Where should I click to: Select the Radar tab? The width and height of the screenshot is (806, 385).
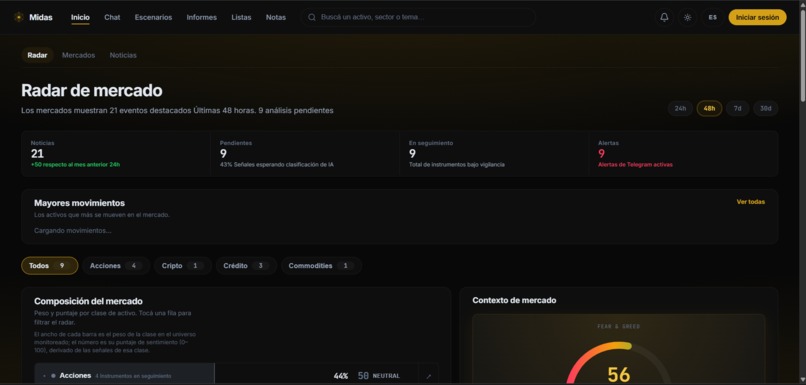(x=38, y=55)
